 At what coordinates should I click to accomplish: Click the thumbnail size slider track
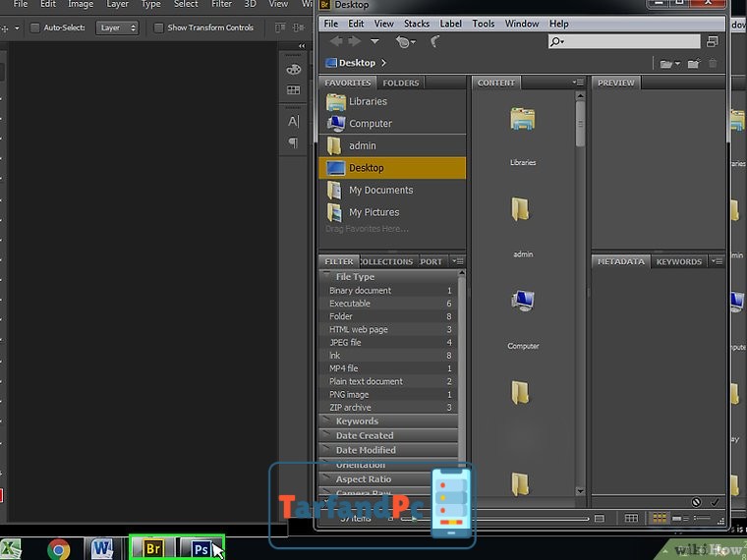495,518
